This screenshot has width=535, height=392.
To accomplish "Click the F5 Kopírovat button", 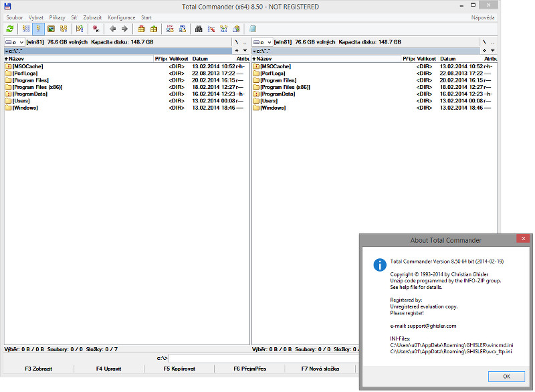I will click(179, 369).
